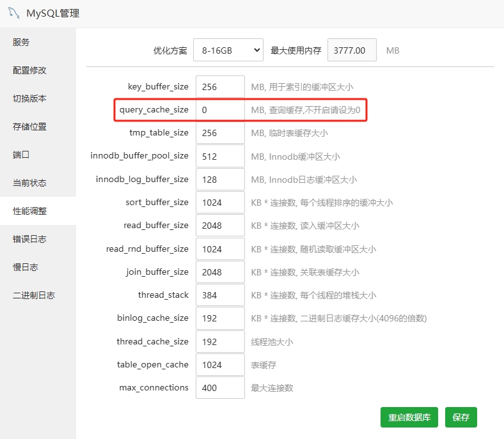Focus the query_cache_size input box

pyautogui.click(x=220, y=110)
